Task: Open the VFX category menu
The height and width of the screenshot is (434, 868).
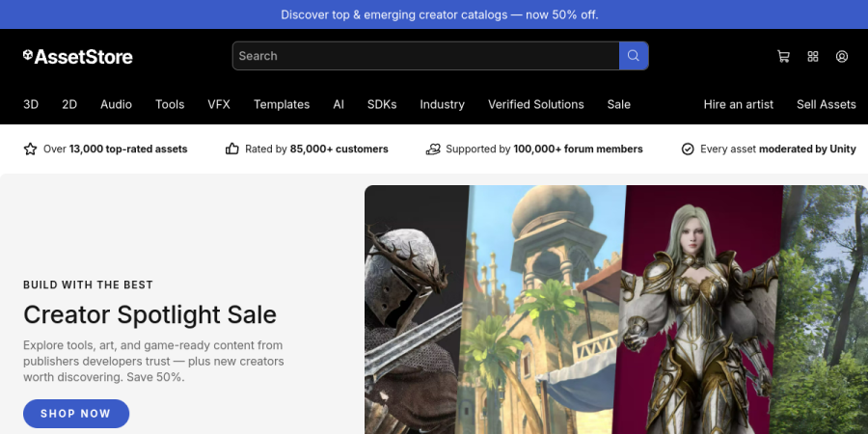Action: [219, 104]
